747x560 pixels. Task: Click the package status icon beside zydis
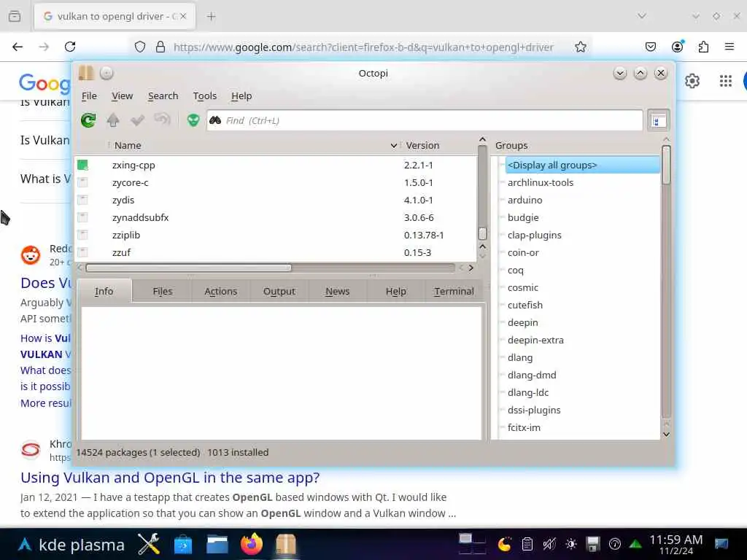83,200
